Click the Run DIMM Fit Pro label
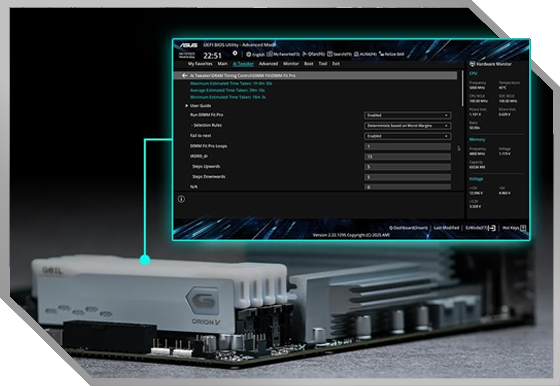The height and width of the screenshot is (386, 560). pos(206,115)
